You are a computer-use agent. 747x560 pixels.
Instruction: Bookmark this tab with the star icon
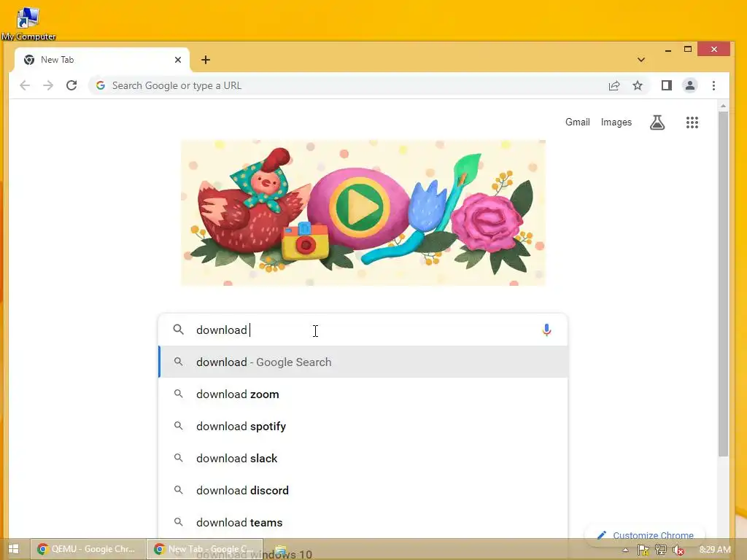tap(638, 86)
